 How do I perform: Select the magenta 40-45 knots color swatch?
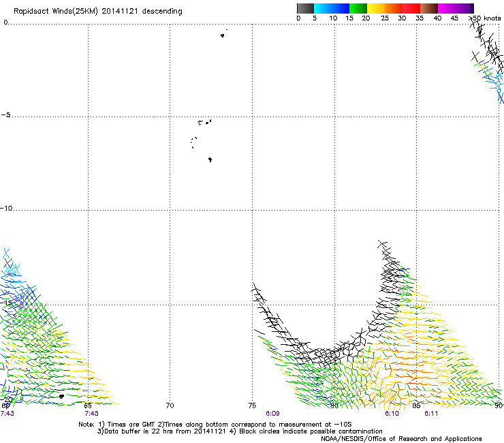pyautogui.click(x=447, y=8)
